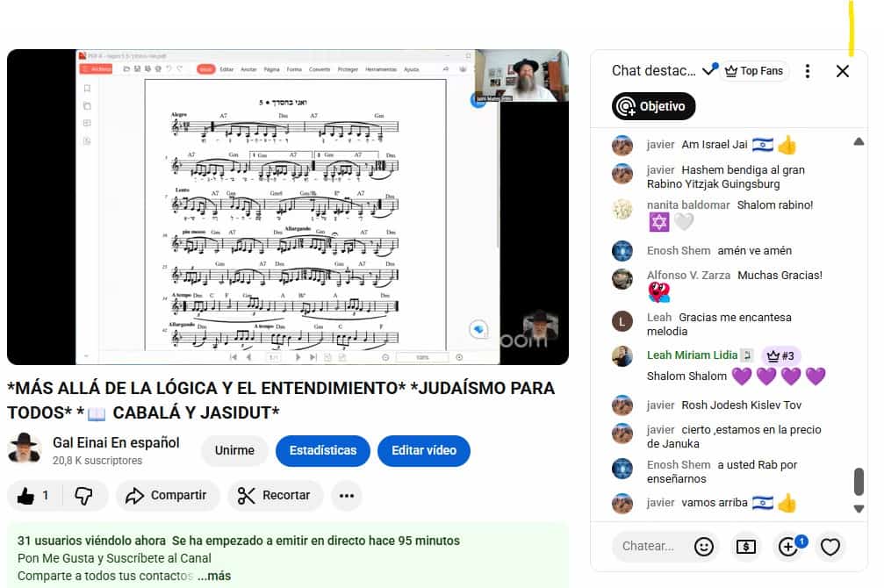Screen dimensions: 884x588
Task: Click the Editar vídeo button
Action: pyautogui.click(x=424, y=450)
